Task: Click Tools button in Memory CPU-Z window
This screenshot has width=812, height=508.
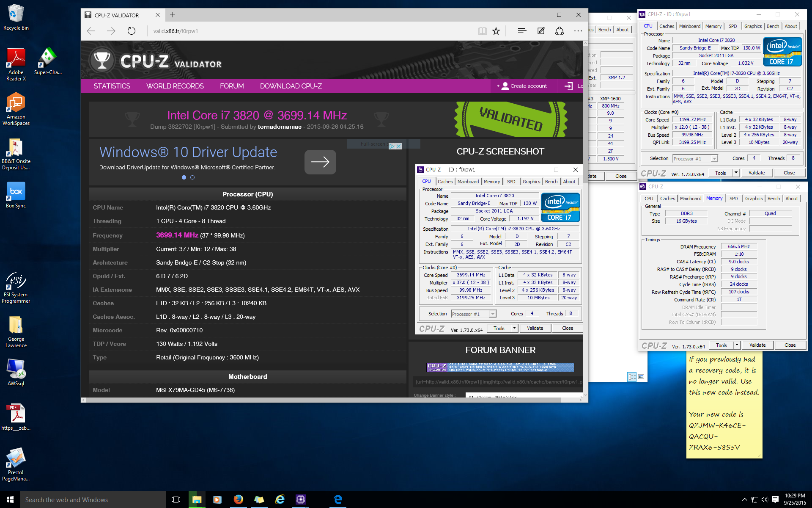Action: [x=721, y=345]
